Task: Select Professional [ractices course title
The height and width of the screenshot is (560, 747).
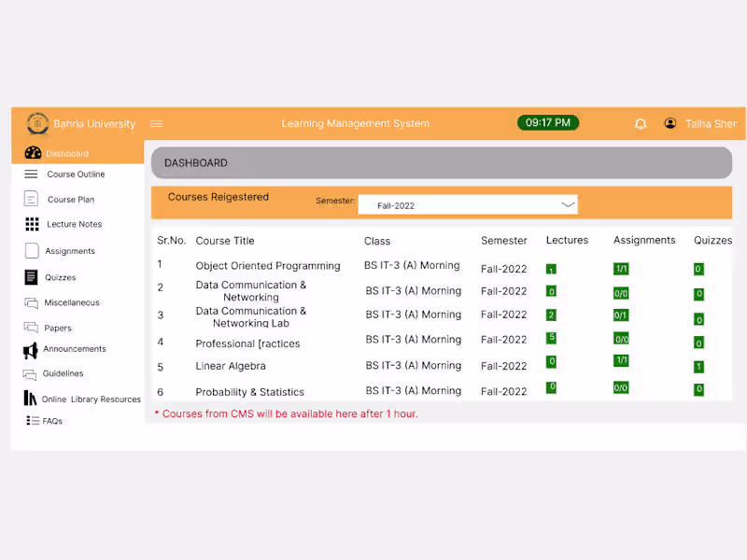Action: click(247, 343)
